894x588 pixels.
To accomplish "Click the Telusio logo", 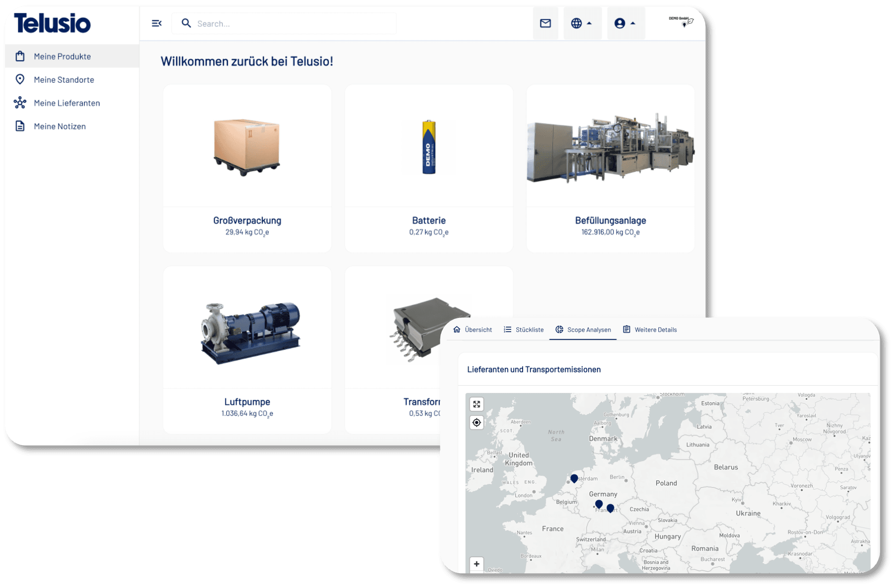I will [x=52, y=23].
